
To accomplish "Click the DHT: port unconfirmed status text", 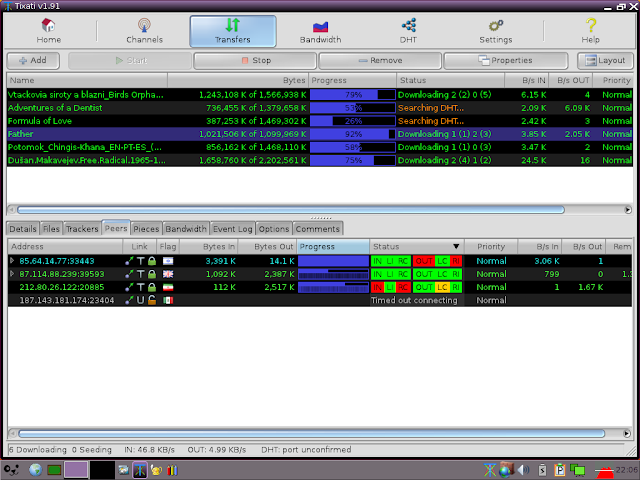I will click(x=306, y=450).
